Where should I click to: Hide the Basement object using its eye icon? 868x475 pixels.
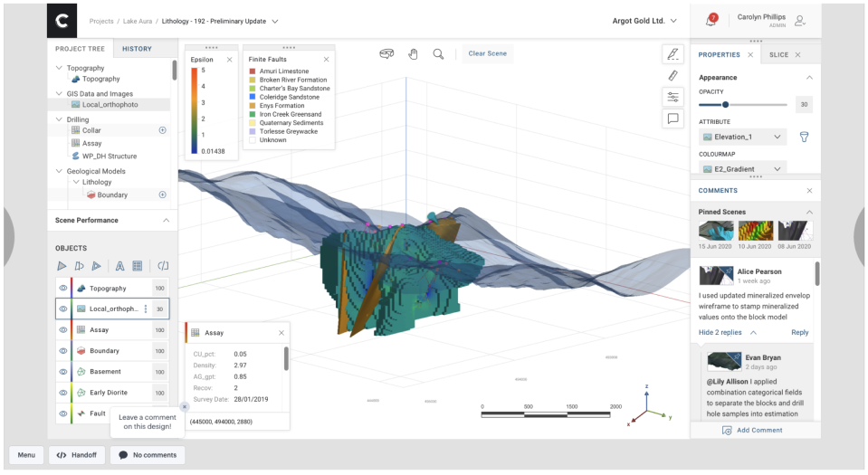click(63, 372)
